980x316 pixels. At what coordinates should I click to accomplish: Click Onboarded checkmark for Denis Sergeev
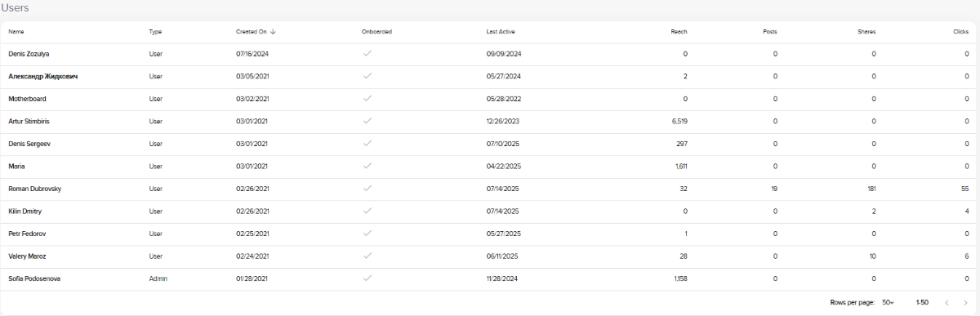[x=367, y=144]
